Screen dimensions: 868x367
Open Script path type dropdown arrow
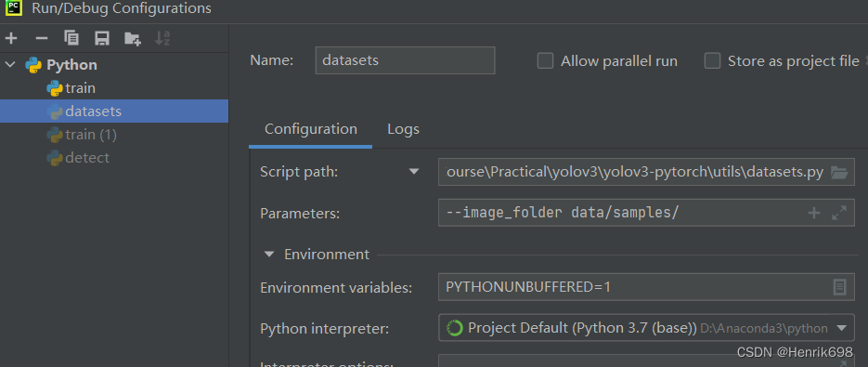(413, 172)
